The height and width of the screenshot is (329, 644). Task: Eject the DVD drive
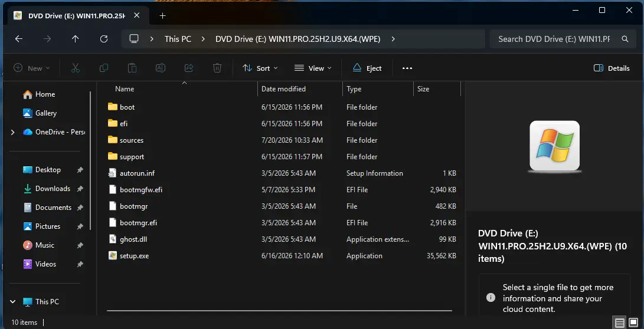367,68
